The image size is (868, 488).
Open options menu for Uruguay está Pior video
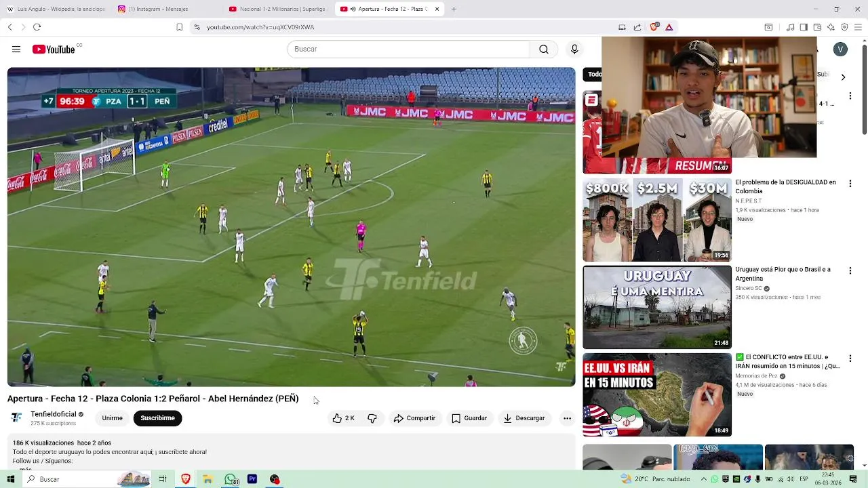click(x=850, y=270)
